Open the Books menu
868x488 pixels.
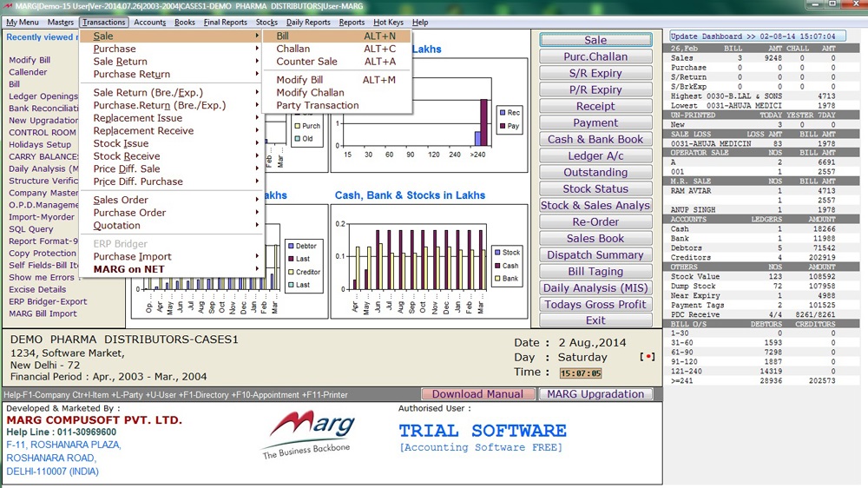point(184,23)
